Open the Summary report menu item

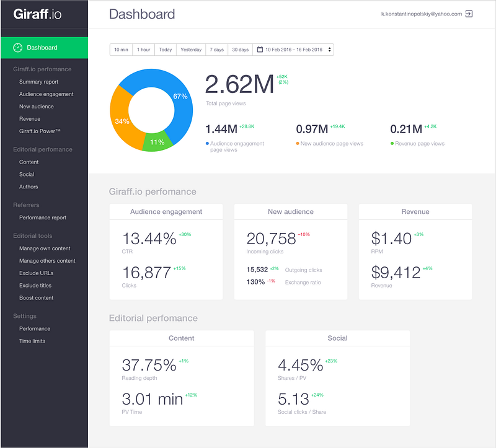(38, 82)
